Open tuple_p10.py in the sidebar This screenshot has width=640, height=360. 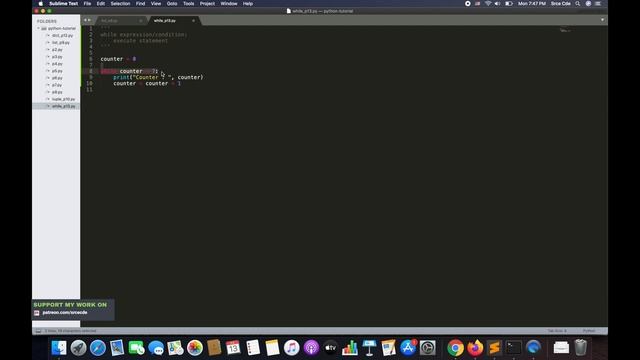63,99
